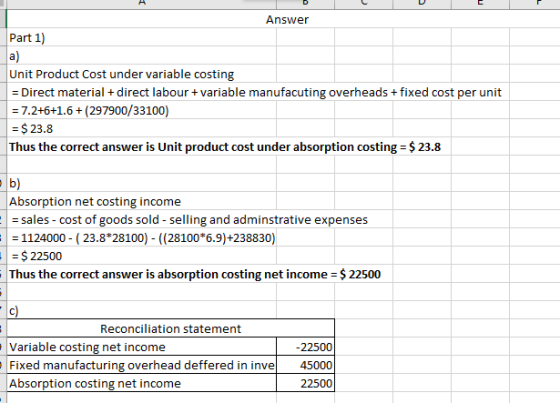This screenshot has height=403, width=560.
Task: Select the cell containing 'c)'
Action: point(141,310)
